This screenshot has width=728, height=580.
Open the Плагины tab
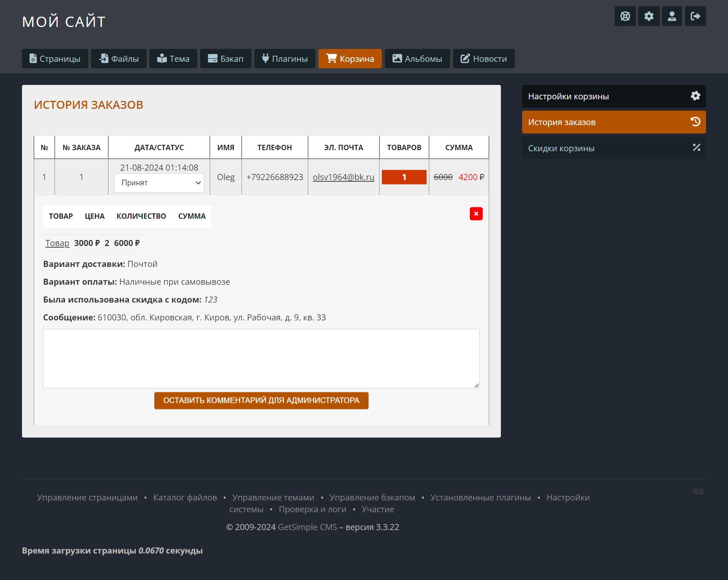[285, 59]
